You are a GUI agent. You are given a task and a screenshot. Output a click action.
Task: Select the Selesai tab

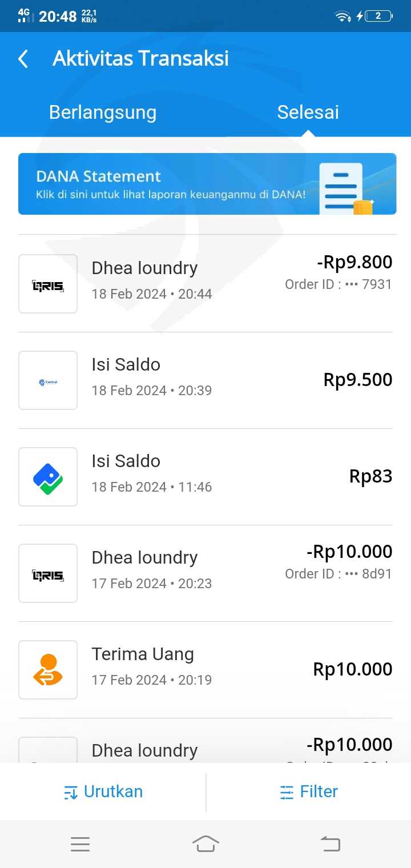click(x=308, y=112)
